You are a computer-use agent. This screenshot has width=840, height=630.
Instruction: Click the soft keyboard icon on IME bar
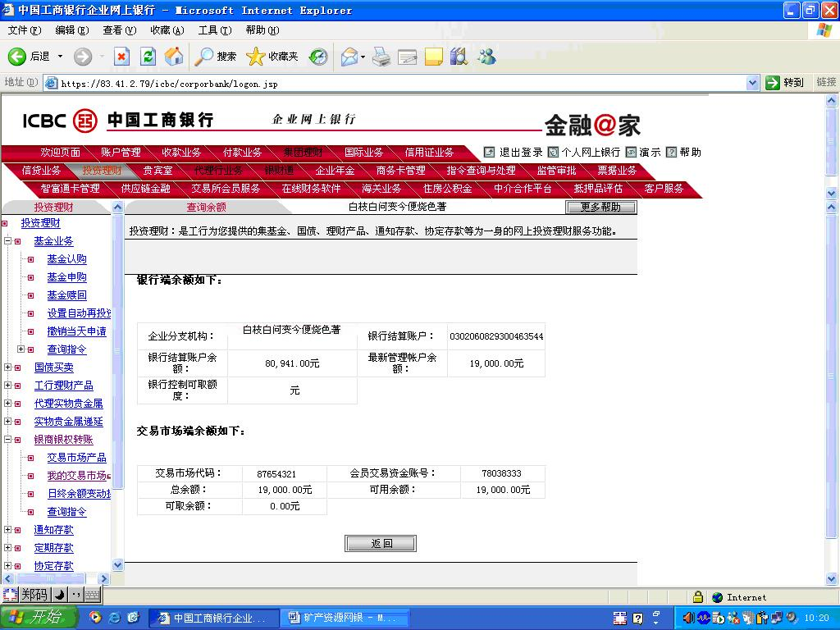click(92, 595)
